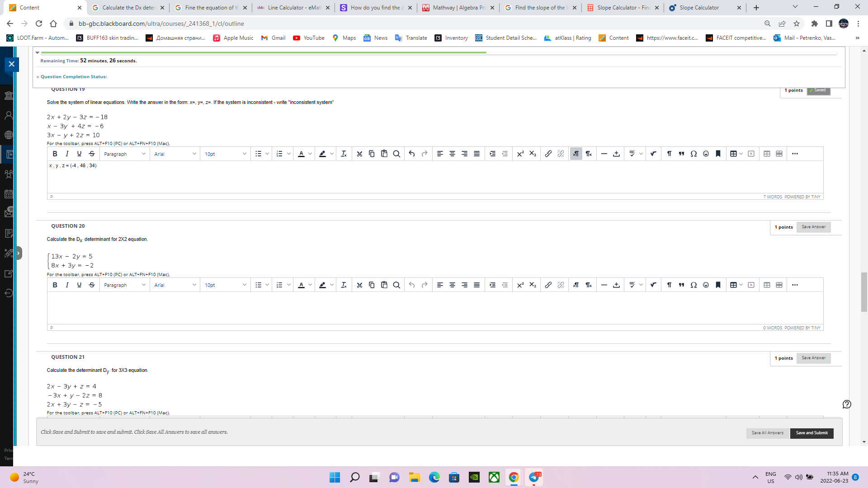Click the undo icon in Question 19 toolbar
The image size is (868, 488).
click(411, 154)
